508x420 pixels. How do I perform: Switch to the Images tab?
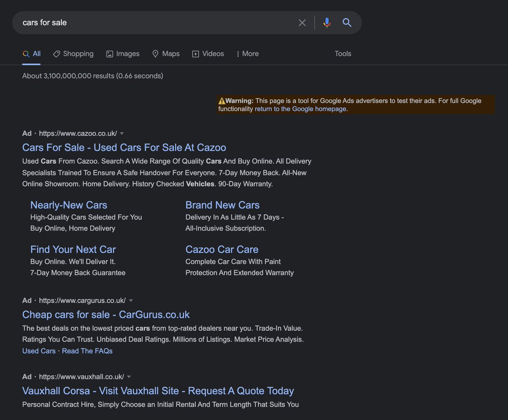point(123,54)
